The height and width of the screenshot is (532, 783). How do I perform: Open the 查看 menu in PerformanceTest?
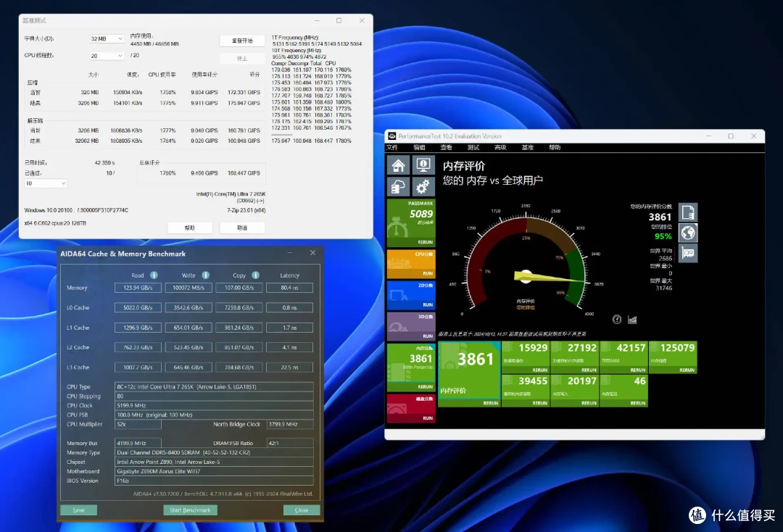tap(446, 147)
